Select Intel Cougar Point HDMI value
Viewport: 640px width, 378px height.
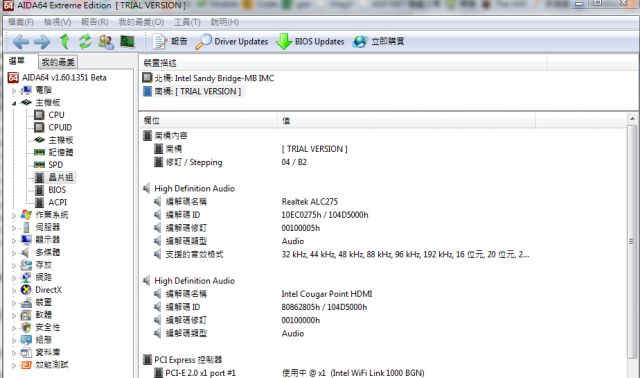pyautogui.click(x=327, y=294)
